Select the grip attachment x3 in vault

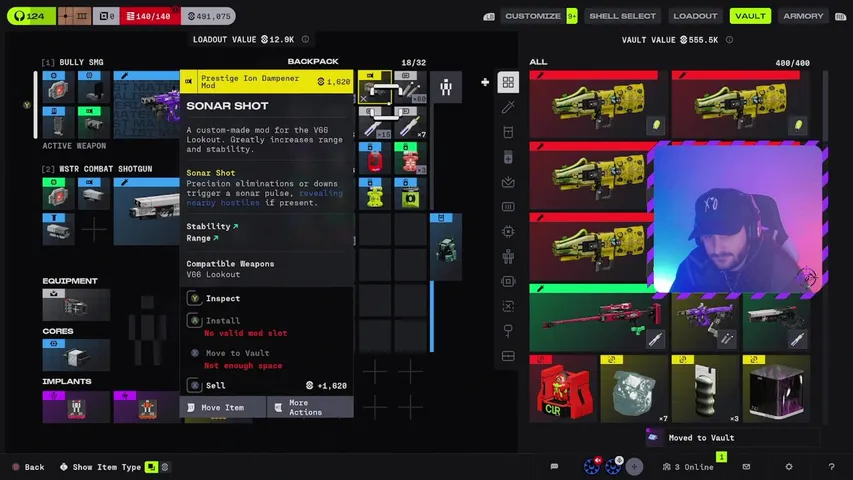pos(705,389)
